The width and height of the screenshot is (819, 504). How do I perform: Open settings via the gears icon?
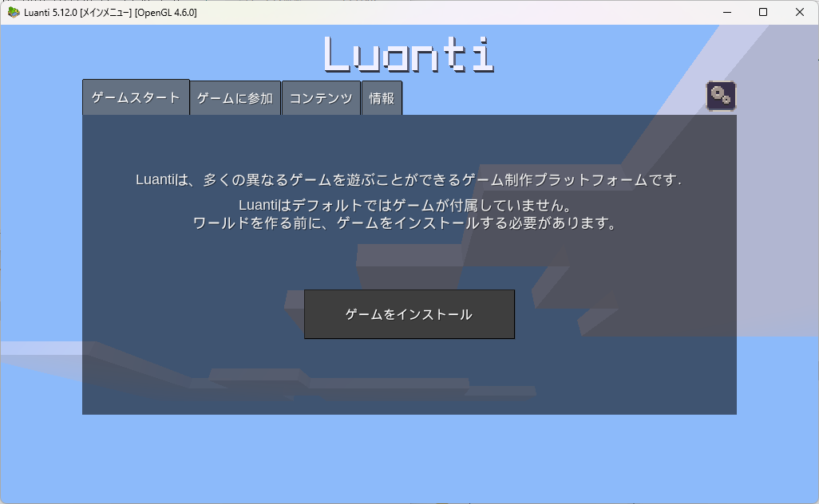[721, 96]
